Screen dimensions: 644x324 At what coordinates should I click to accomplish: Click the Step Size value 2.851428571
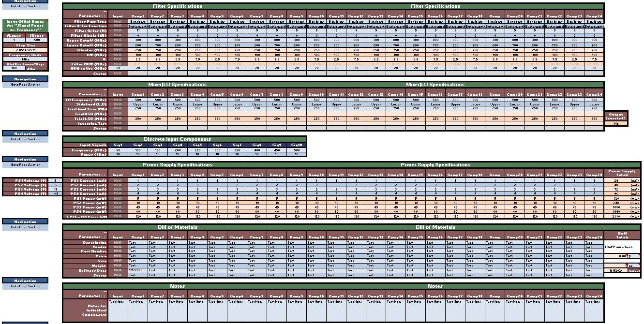(24, 50)
